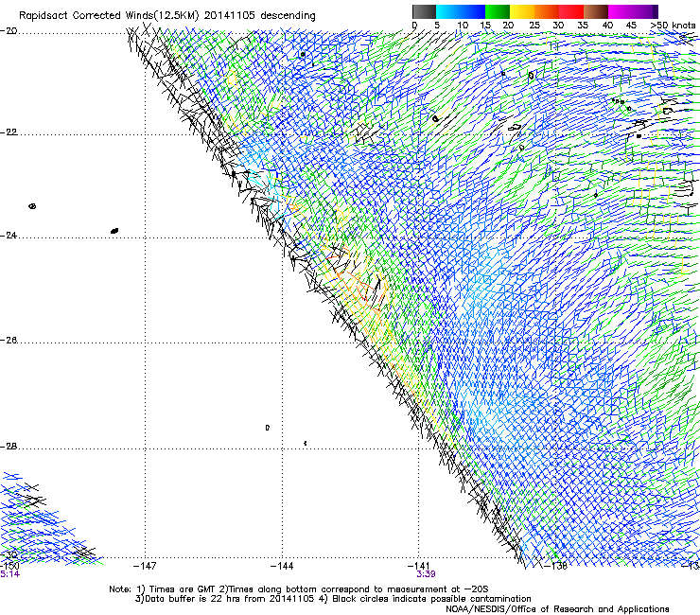Click the filled black island just above latitude -24
The height and width of the screenshot is (615, 700).
pos(114,231)
